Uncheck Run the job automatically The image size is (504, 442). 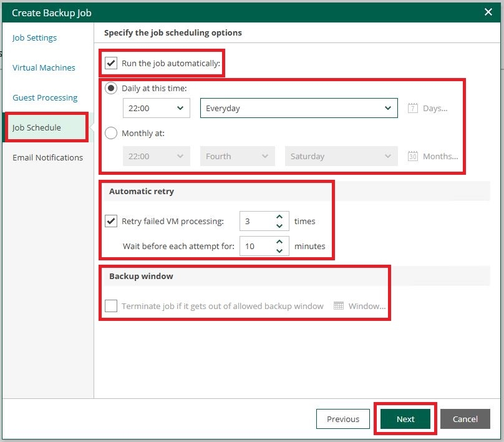pos(111,63)
